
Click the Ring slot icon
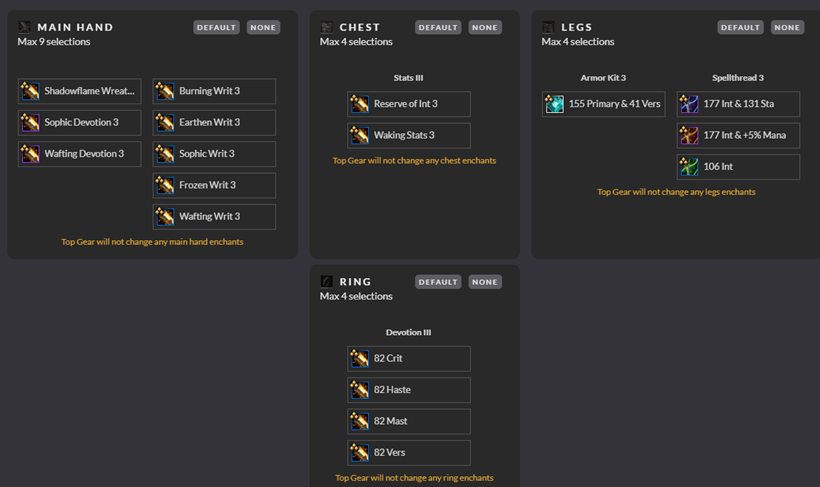pos(326,281)
